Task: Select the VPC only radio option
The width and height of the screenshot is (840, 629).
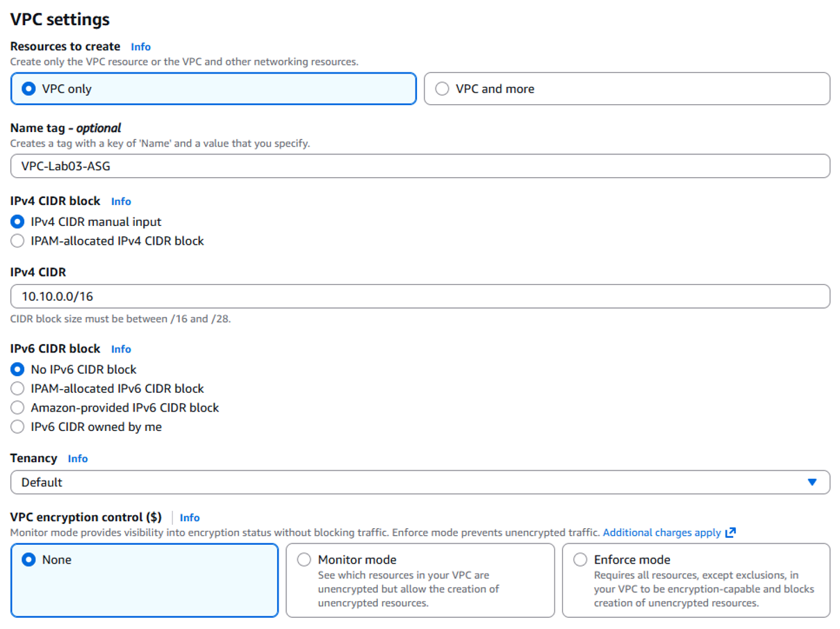Action: (x=213, y=89)
